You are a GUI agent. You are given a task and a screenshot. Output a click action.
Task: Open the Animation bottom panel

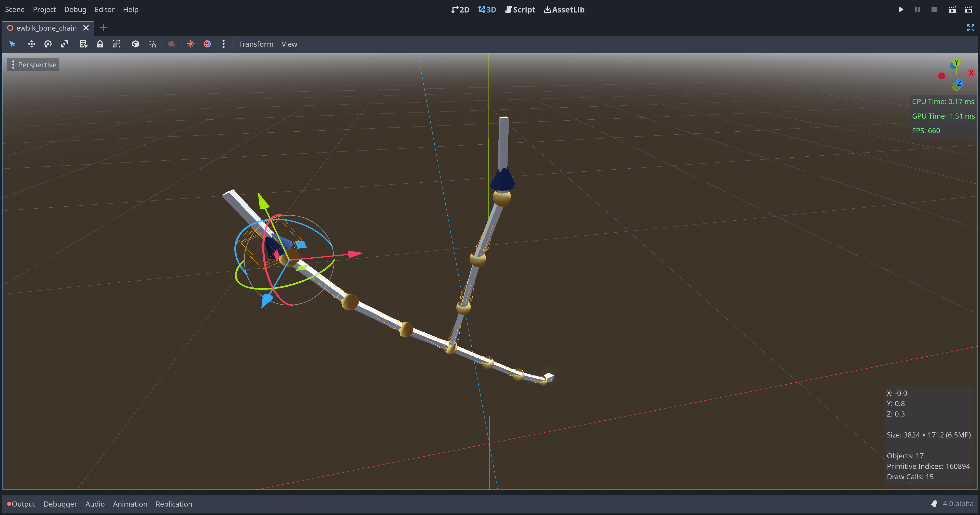130,504
